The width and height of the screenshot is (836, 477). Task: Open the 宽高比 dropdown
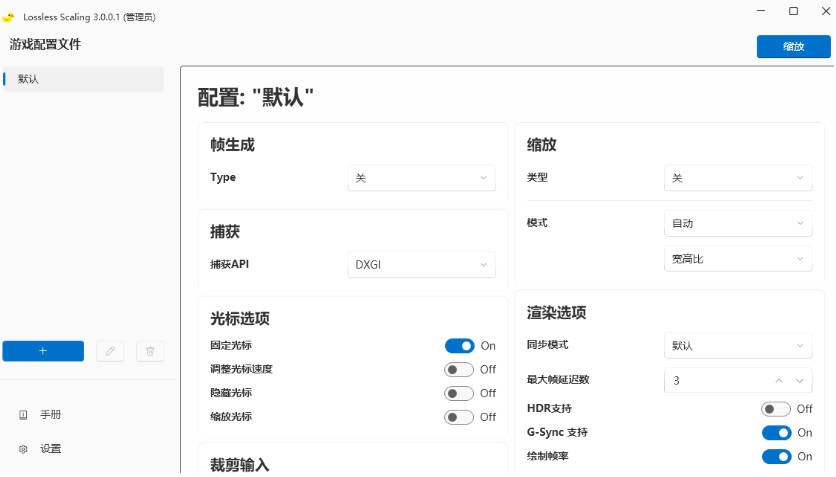[x=738, y=259]
